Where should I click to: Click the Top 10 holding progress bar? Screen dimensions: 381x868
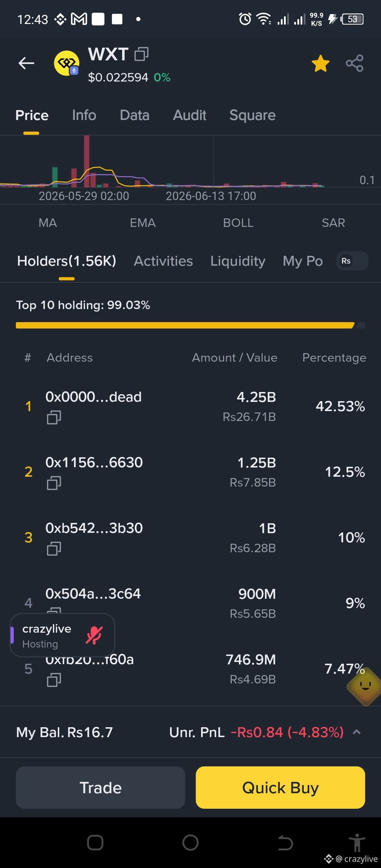pos(190,325)
